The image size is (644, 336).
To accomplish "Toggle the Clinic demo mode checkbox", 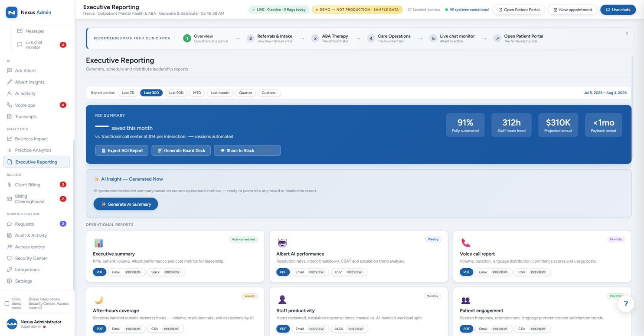I will [x=7, y=304].
